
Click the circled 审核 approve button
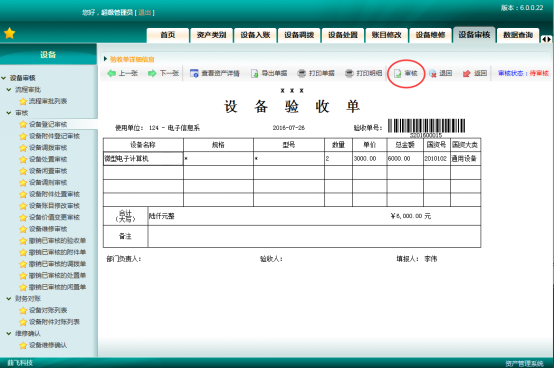click(x=406, y=73)
